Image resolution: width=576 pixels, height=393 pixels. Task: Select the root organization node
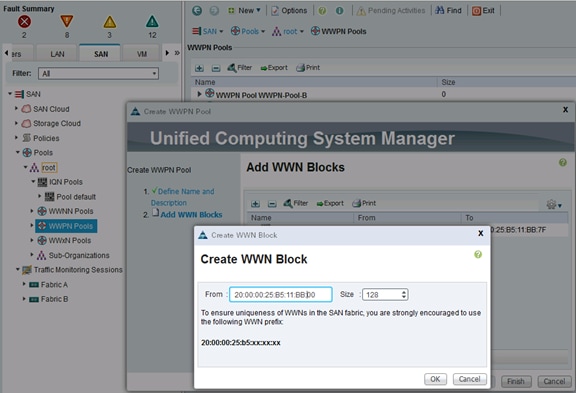[48, 167]
